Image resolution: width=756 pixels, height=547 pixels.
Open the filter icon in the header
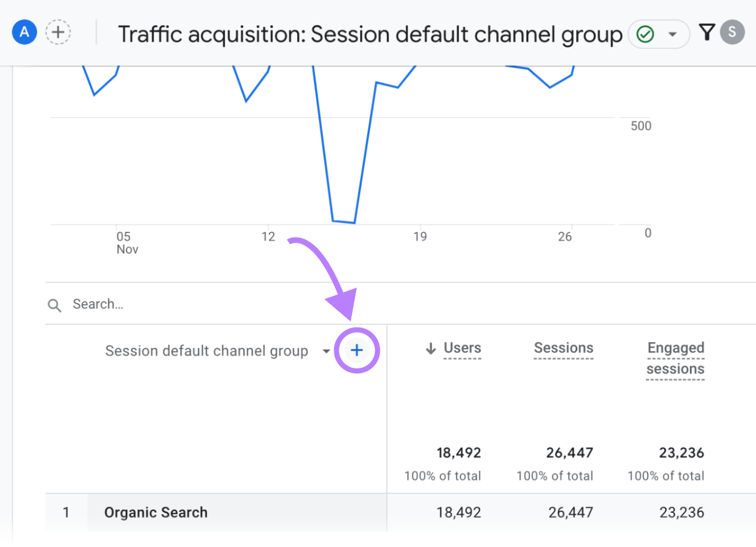pyautogui.click(x=707, y=32)
